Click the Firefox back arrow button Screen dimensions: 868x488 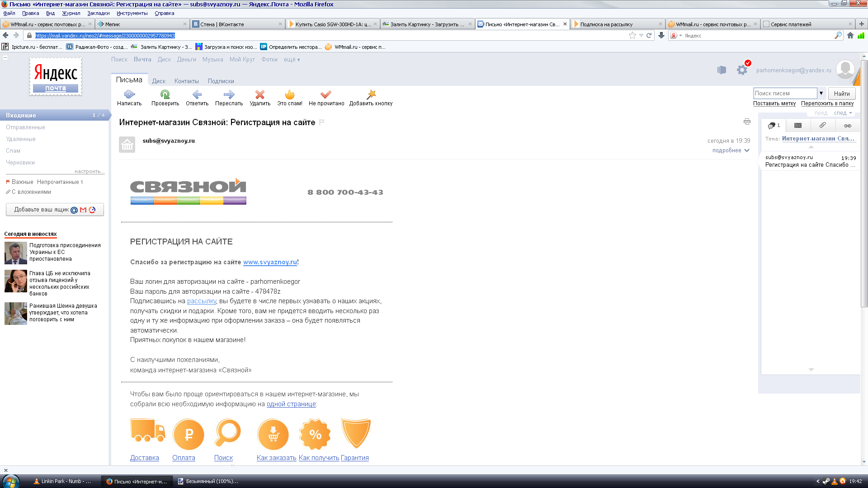(5, 35)
